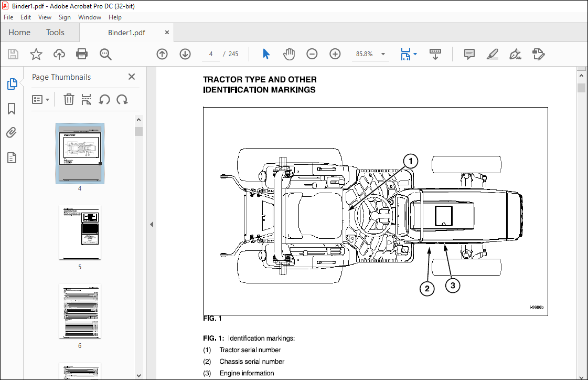
Task: Rotate page clockwise
Action: pos(122,99)
